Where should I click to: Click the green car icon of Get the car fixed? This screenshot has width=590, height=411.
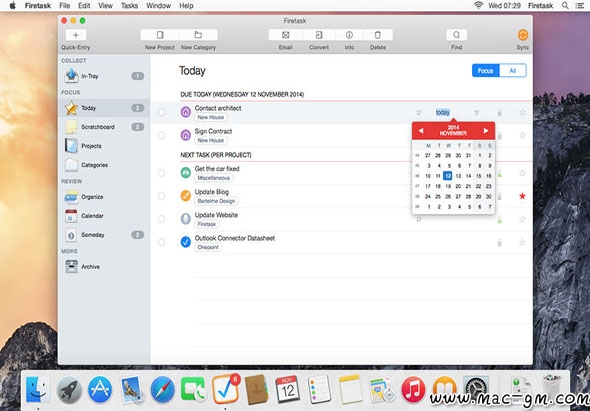pyautogui.click(x=186, y=173)
